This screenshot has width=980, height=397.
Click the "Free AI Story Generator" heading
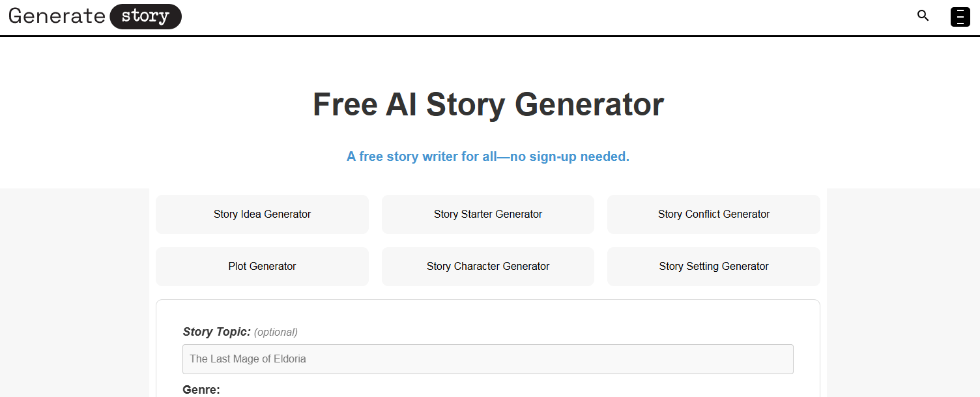click(487, 104)
